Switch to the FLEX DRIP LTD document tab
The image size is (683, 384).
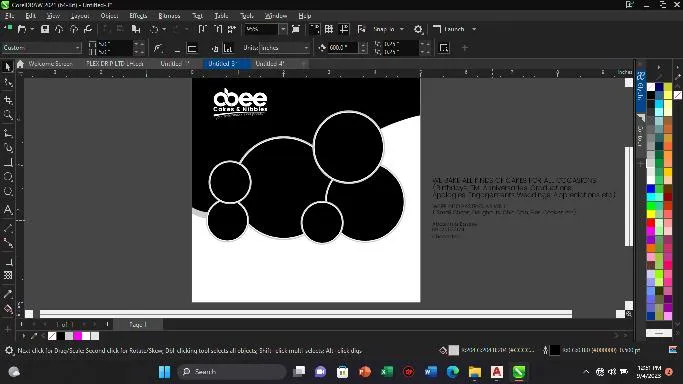pos(115,64)
